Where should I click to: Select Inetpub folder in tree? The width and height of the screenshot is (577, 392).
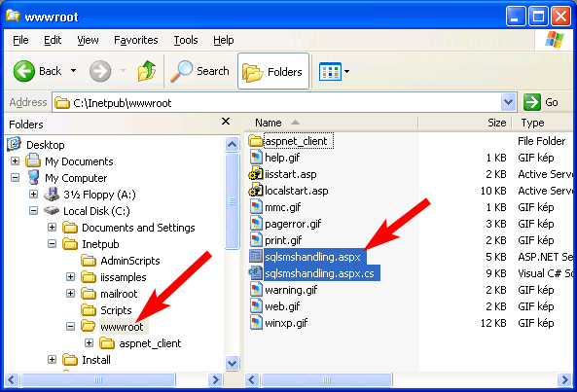point(100,244)
